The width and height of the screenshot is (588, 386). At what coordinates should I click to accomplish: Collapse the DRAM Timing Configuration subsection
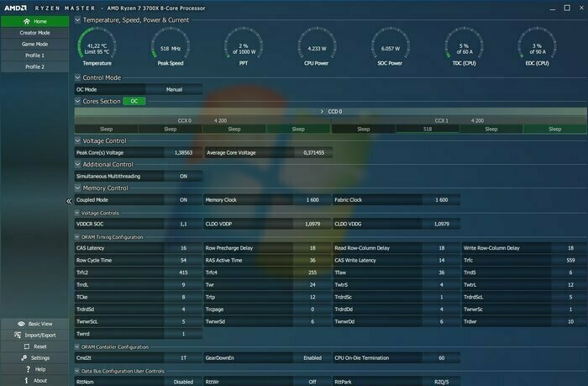pyautogui.click(x=77, y=237)
